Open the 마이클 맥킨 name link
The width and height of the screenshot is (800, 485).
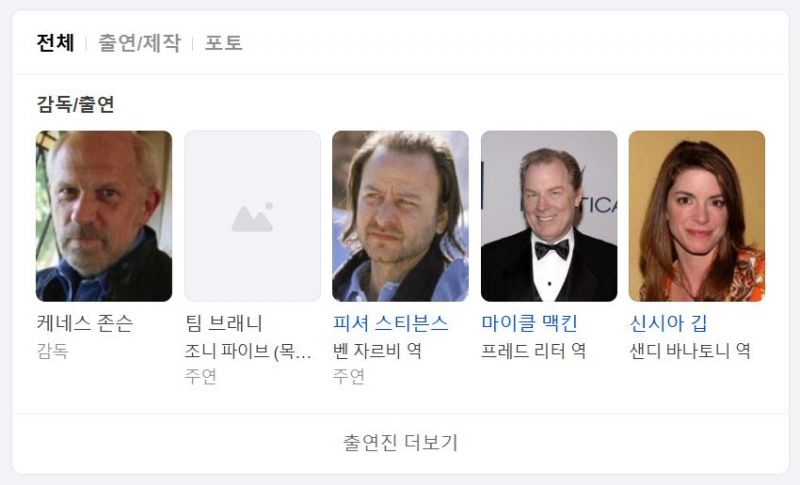coord(529,324)
